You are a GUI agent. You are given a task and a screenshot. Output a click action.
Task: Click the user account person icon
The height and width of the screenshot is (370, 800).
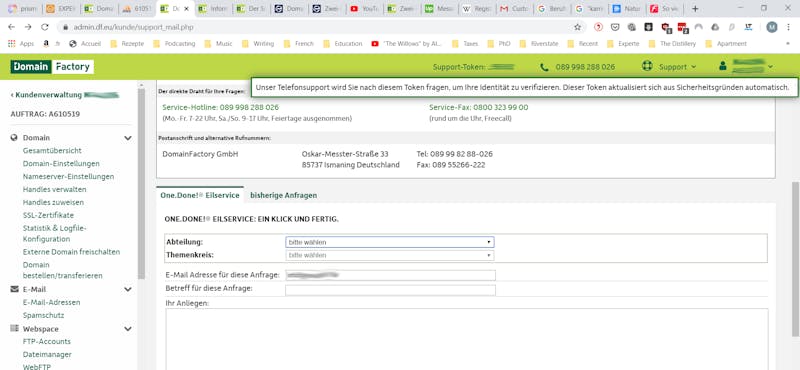(722, 66)
